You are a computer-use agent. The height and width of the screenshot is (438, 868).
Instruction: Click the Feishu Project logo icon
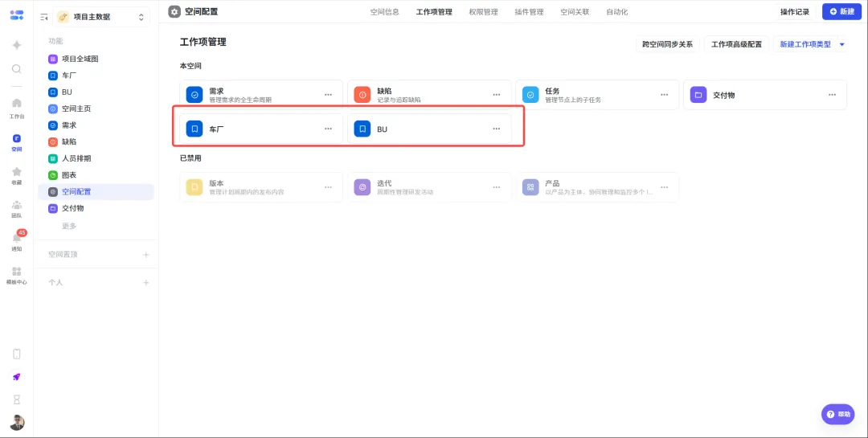(17, 15)
